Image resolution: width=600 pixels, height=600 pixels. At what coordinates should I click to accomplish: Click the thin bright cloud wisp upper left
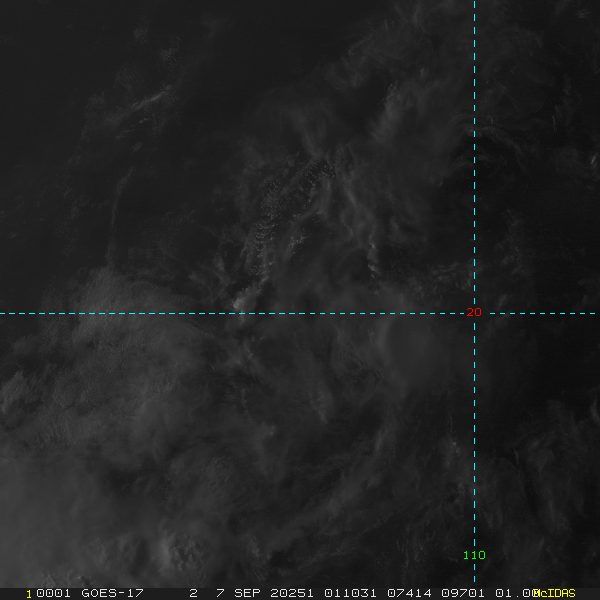(x=150, y=98)
